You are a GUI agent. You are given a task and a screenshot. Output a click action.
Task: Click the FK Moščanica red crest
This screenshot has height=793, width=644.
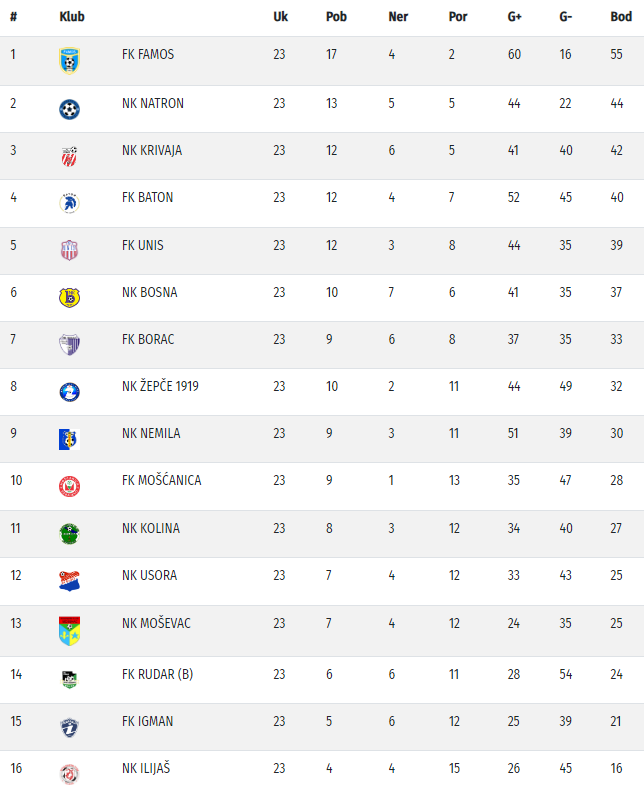pos(69,487)
